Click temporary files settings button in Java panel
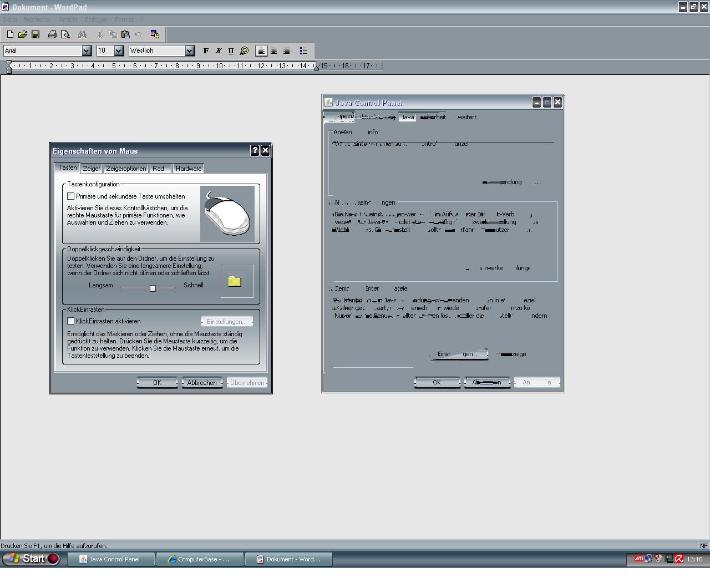 pos(459,354)
